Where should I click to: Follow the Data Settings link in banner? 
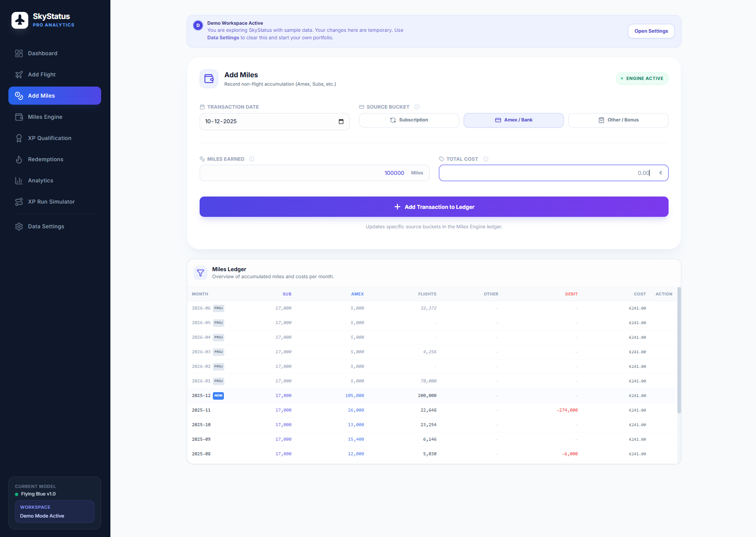pos(223,38)
